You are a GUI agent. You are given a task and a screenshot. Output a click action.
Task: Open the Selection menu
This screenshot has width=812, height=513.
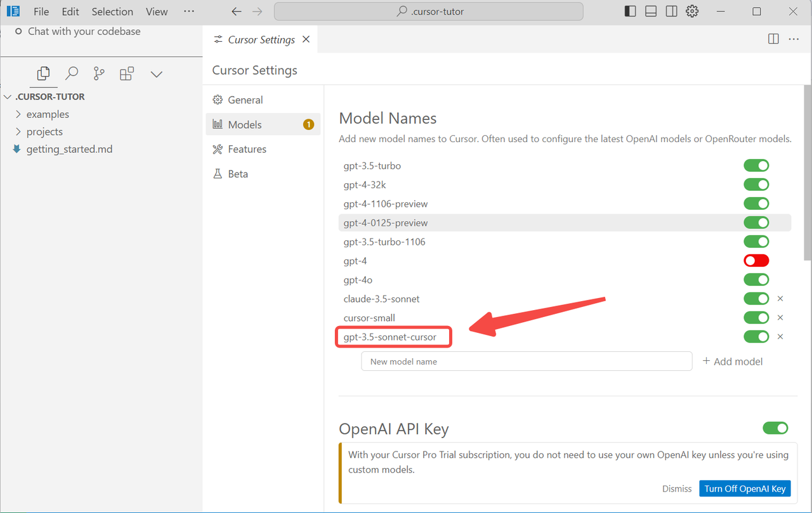coord(112,11)
